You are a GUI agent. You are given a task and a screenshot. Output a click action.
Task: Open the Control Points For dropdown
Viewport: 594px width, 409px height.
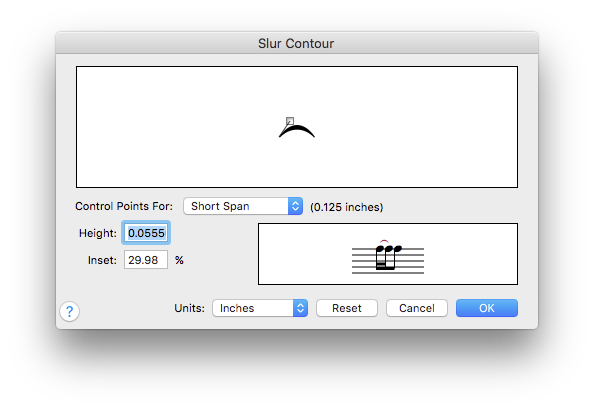tap(243, 206)
